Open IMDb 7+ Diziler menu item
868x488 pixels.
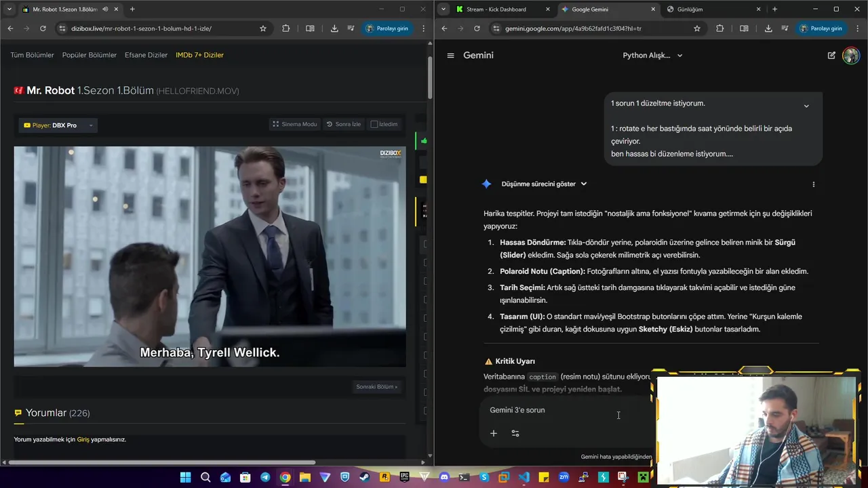199,55
